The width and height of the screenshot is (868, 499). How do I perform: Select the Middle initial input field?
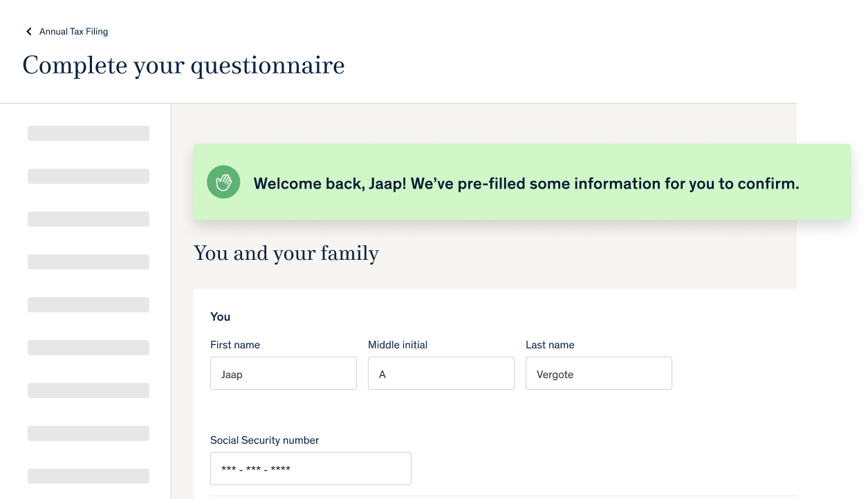pos(441,373)
